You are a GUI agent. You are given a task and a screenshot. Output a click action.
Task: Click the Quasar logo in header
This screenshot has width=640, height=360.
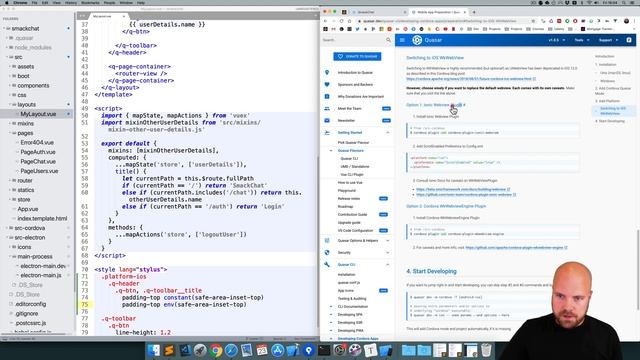click(417, 40)
